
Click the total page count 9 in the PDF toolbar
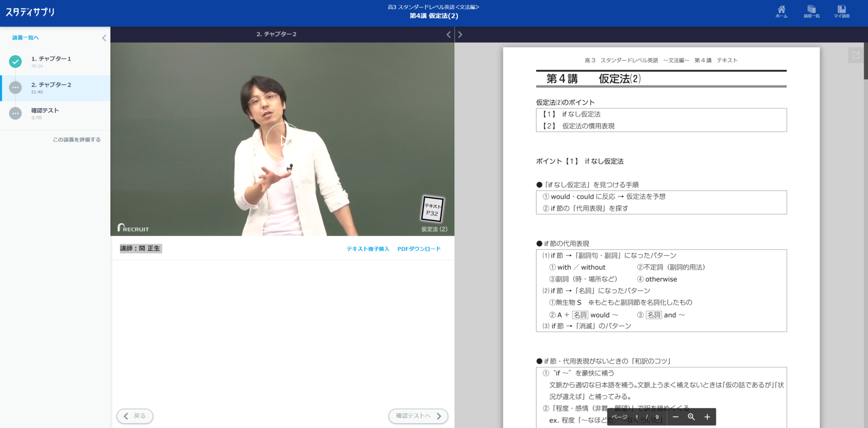click(657, 417)
